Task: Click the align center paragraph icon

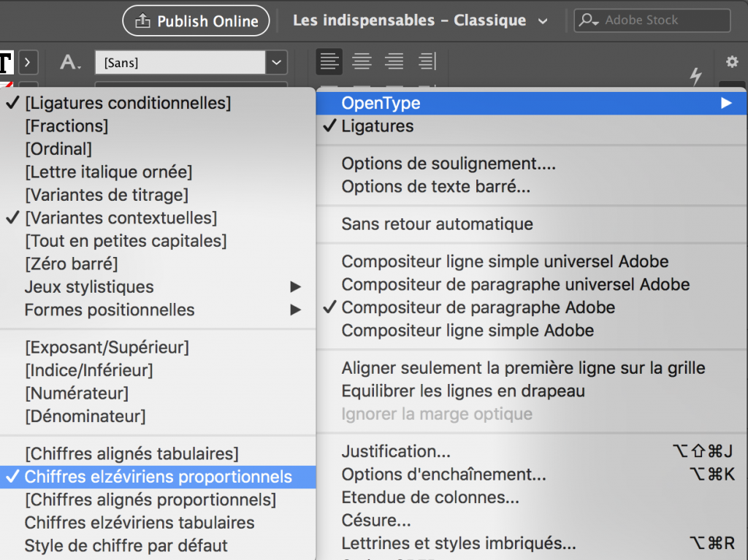Action: 362,61
